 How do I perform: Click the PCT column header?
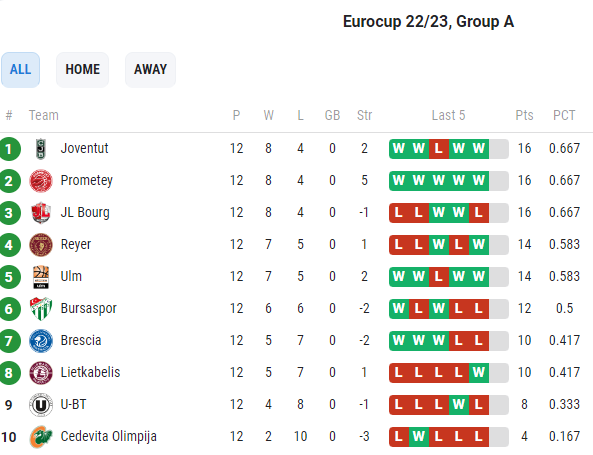[x=564, y=115]
